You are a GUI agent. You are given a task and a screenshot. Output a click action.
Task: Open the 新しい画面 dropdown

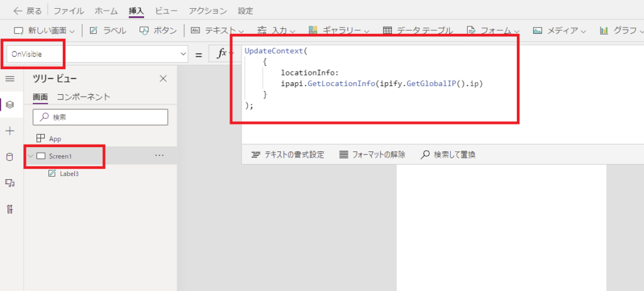coord(45,30)
